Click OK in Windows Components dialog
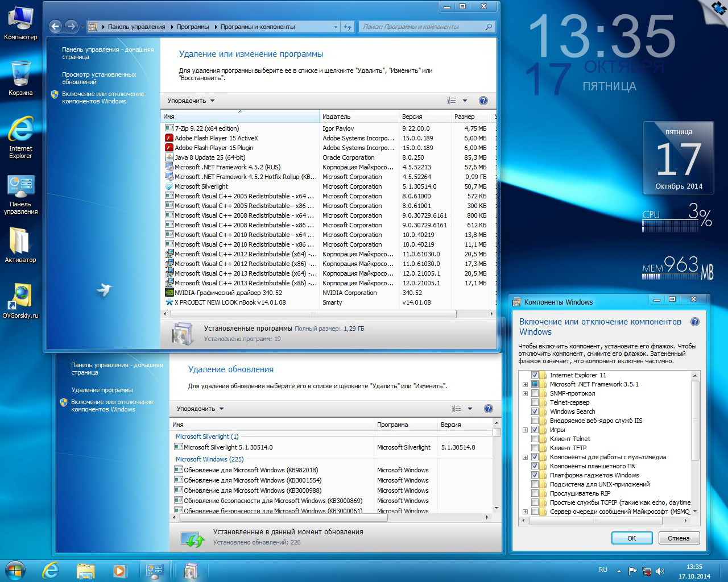This screenshot has width=728, height=582. [x=632, y=538]
